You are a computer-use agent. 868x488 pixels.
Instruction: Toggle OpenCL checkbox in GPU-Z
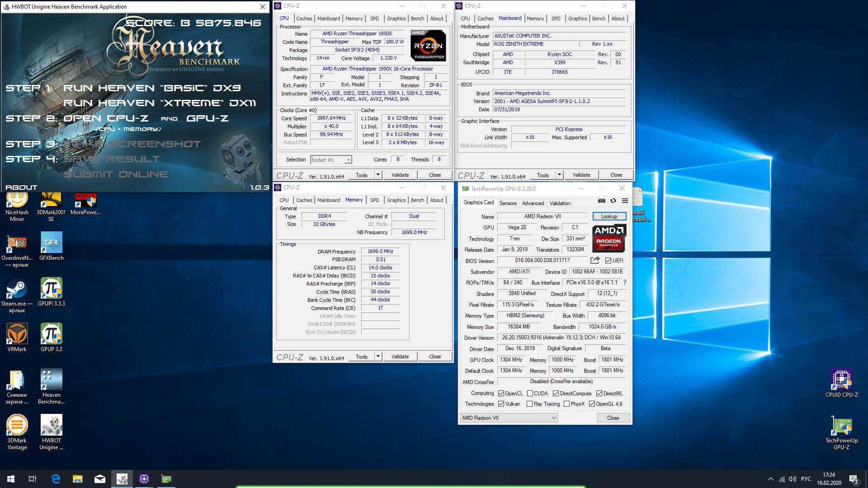point(501,394)
